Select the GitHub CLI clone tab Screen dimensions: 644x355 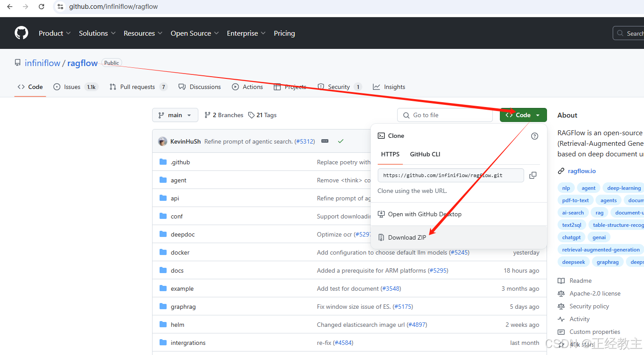(425, 154)
